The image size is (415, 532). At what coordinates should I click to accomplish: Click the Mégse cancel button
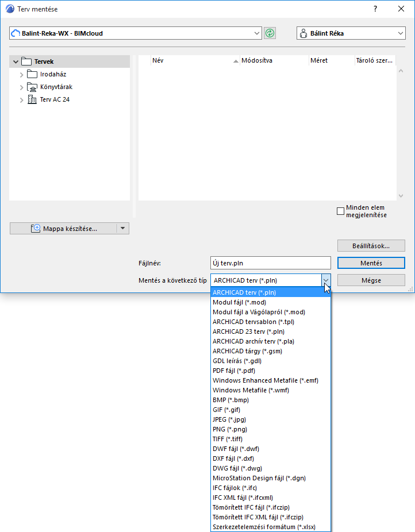click(371, 280)
